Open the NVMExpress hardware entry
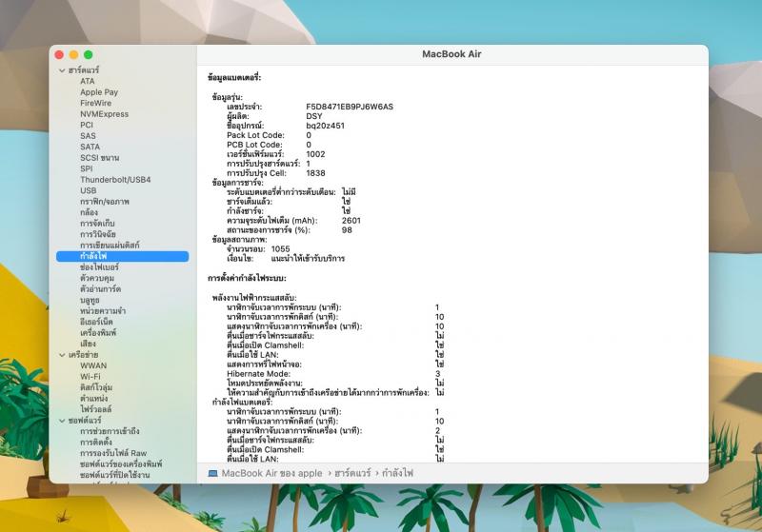762x532 pixels. 104,114
